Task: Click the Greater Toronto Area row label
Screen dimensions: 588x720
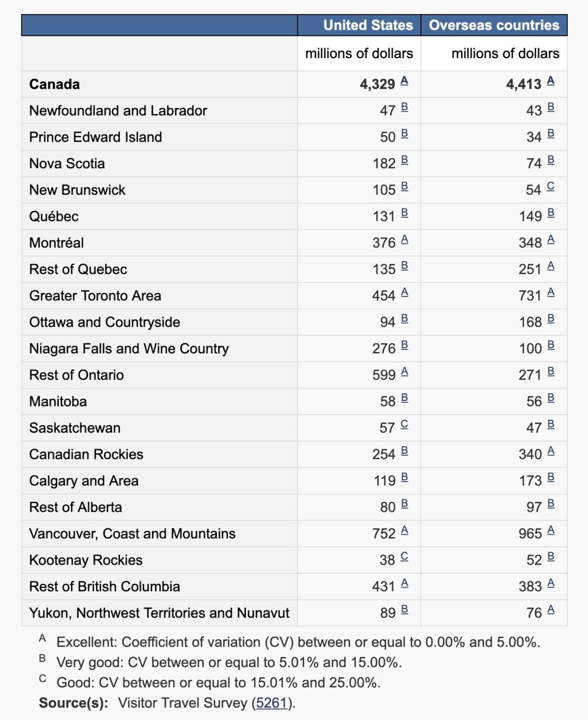Action: point(95,296)
